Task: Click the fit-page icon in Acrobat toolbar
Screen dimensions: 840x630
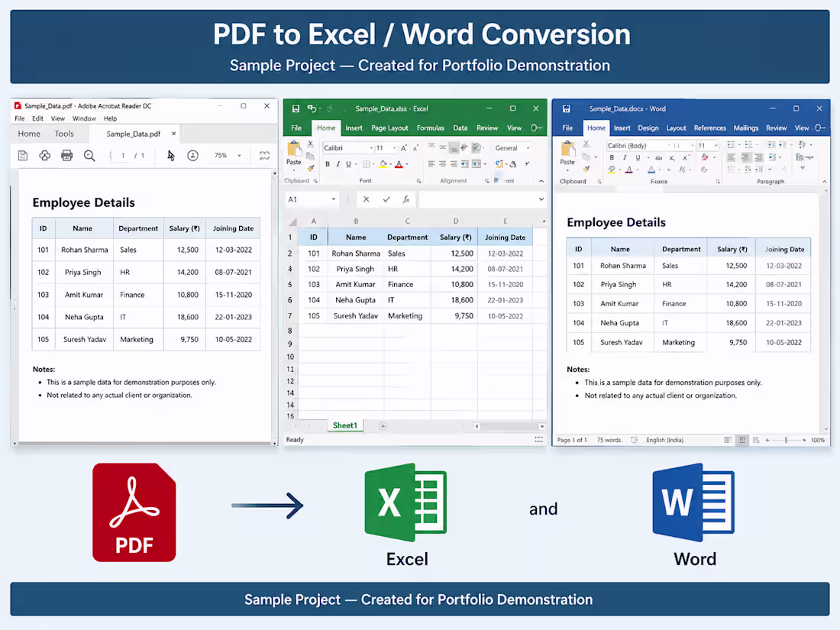Action: pos(264,155)
